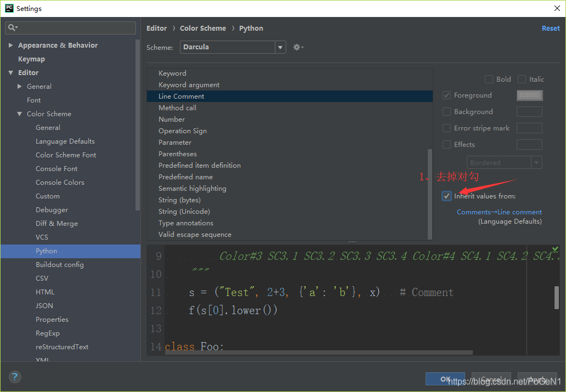Select Keyword argument in list

click(189, 85)
